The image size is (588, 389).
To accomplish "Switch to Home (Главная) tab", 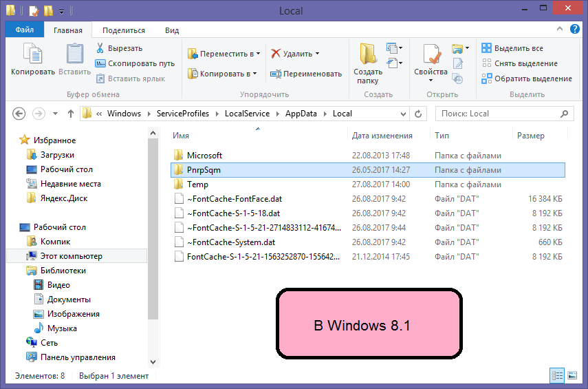I will (68, 30).
